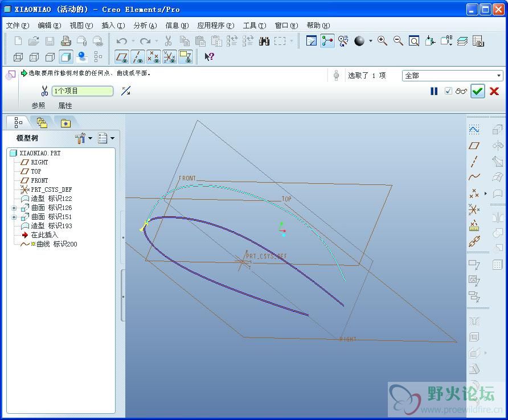Accept the trim with green checkmark
The height and width of the screenshot is (420, 508).
pos(478,91)
